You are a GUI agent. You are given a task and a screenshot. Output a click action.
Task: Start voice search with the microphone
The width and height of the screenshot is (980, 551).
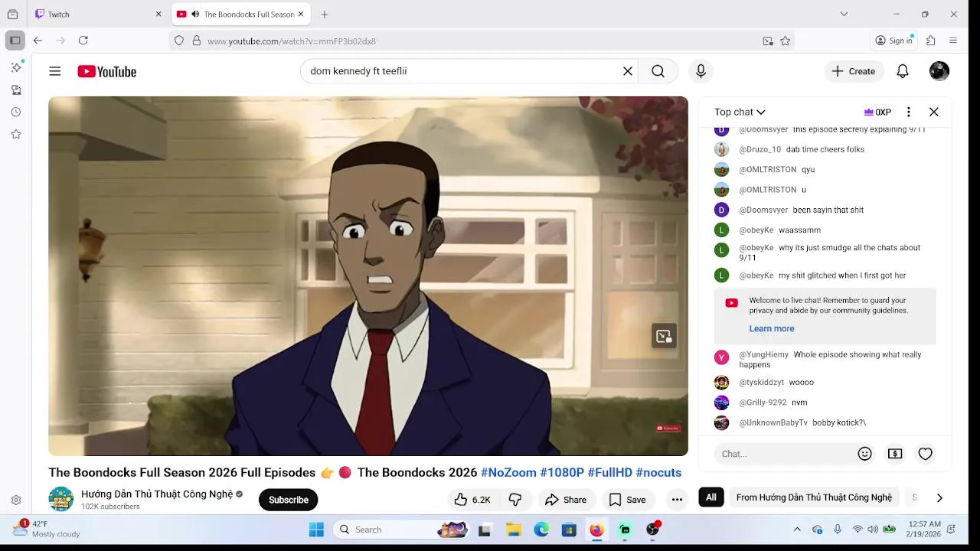701,71
